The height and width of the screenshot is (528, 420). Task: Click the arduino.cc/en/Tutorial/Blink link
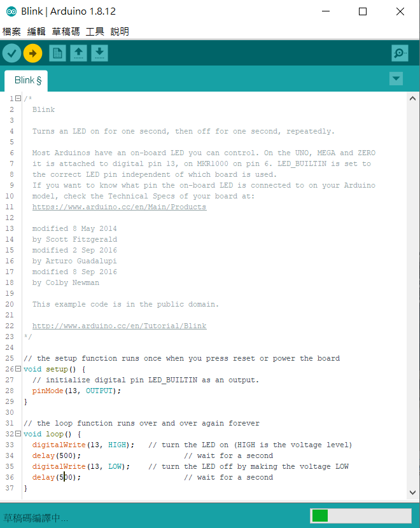(119, 326)
